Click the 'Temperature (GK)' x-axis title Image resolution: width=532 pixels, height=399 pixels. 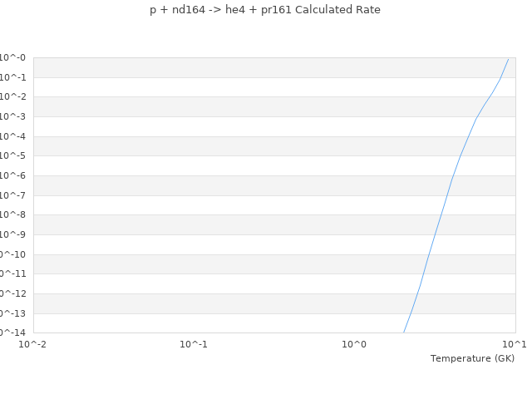472,358
